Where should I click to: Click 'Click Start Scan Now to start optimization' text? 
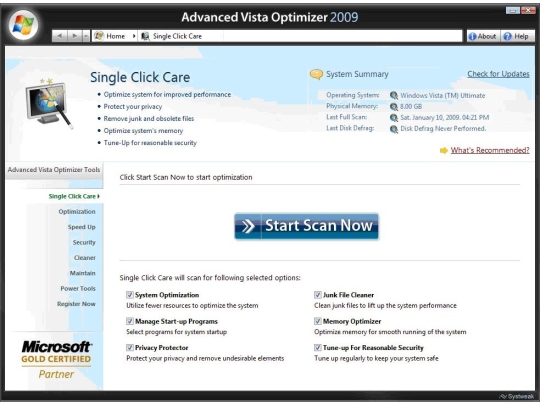(x=186, y=177)
